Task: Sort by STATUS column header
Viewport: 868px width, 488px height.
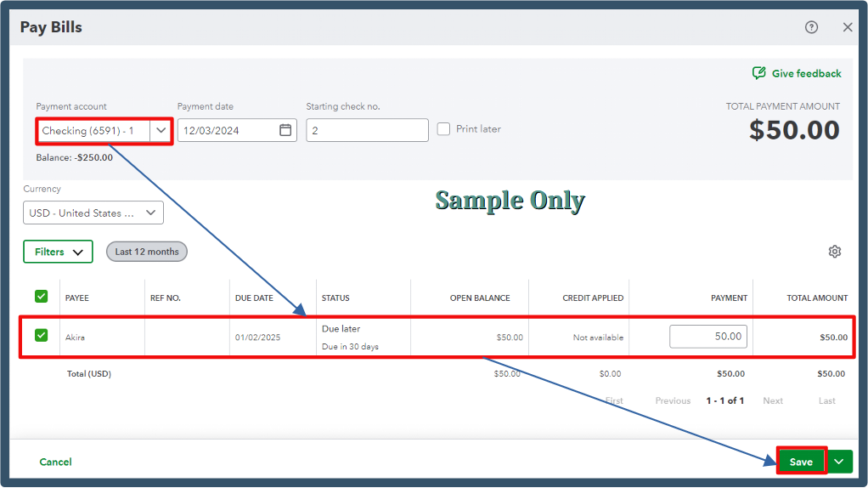Action: tap(335, 298)
